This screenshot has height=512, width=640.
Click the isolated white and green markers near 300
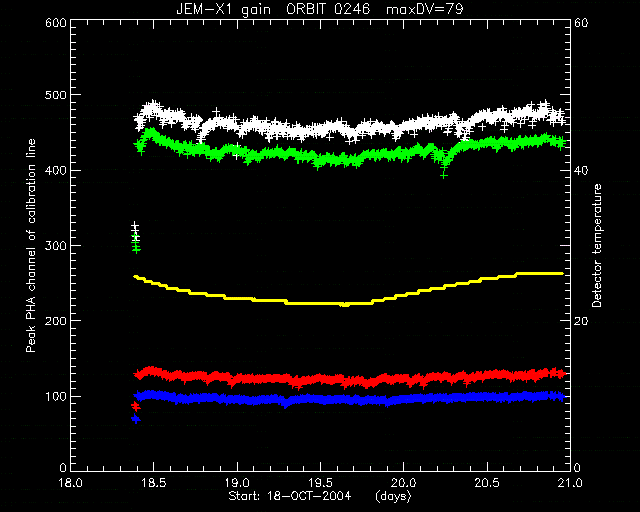click(136, 237)
